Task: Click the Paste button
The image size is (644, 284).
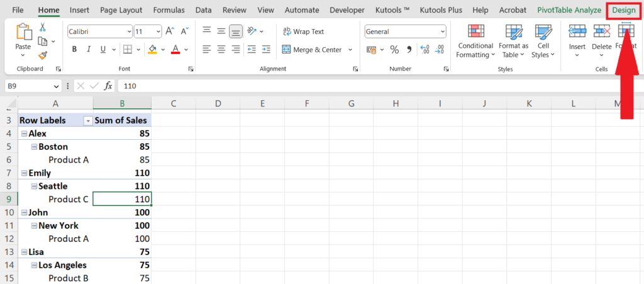Action: click(23, 37)
